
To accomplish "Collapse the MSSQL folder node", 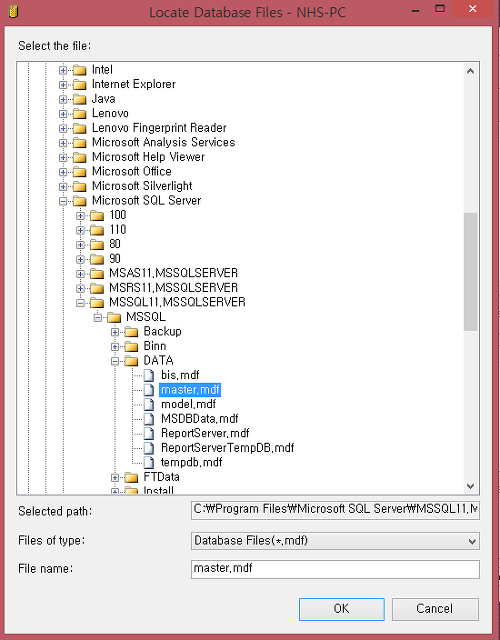I will click(98, 317).
